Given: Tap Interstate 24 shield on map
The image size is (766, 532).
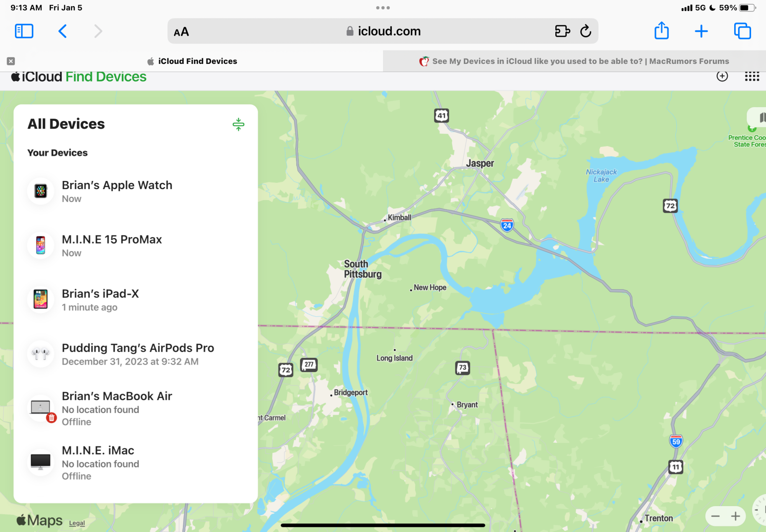Looking at the screenshot, I should click(507, 225).
